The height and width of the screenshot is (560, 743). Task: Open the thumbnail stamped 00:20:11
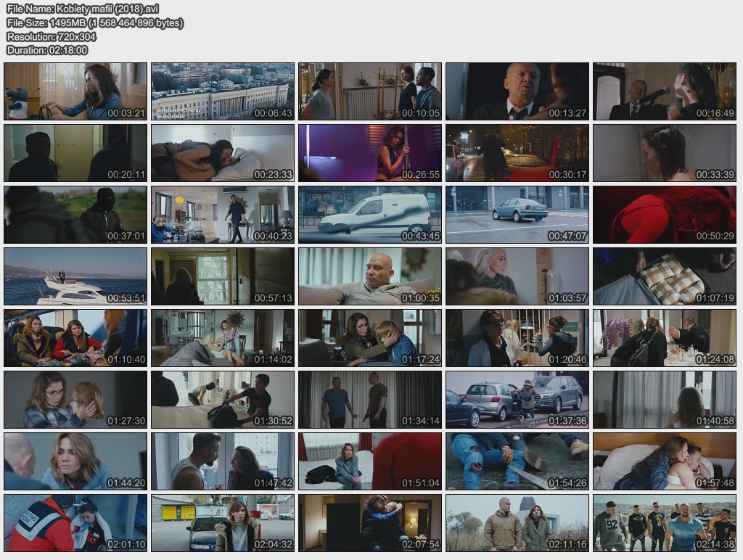[75, 153]
